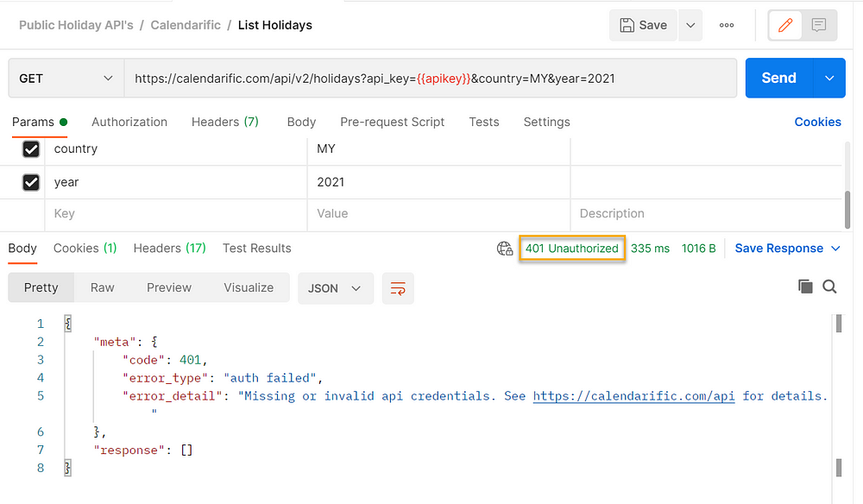Click the request URL input field

pos(430,79)
